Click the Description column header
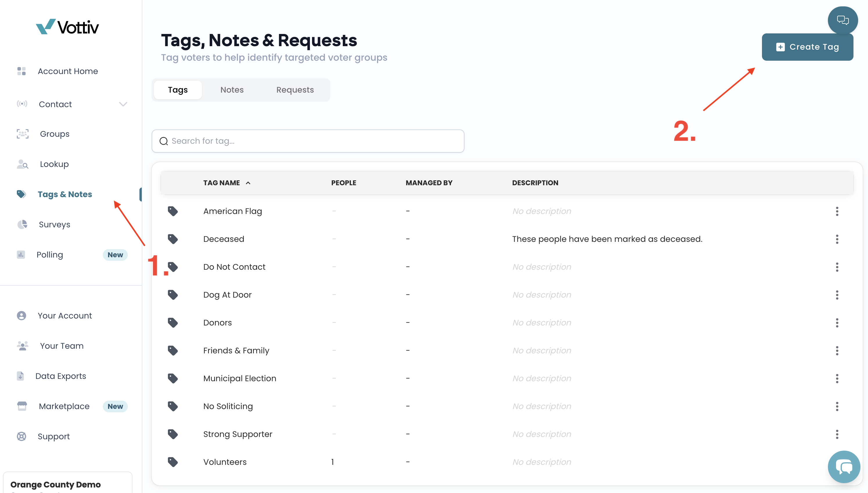 [x=535, y=183]
